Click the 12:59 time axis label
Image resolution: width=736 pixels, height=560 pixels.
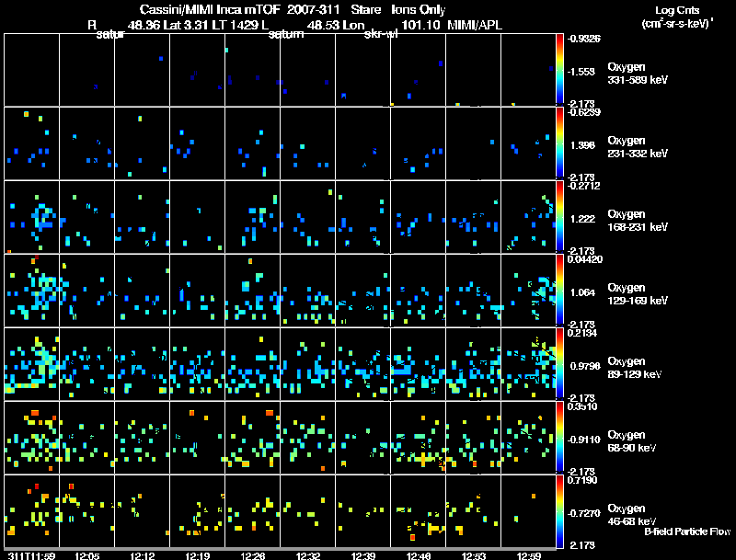(x=529, y=555)
